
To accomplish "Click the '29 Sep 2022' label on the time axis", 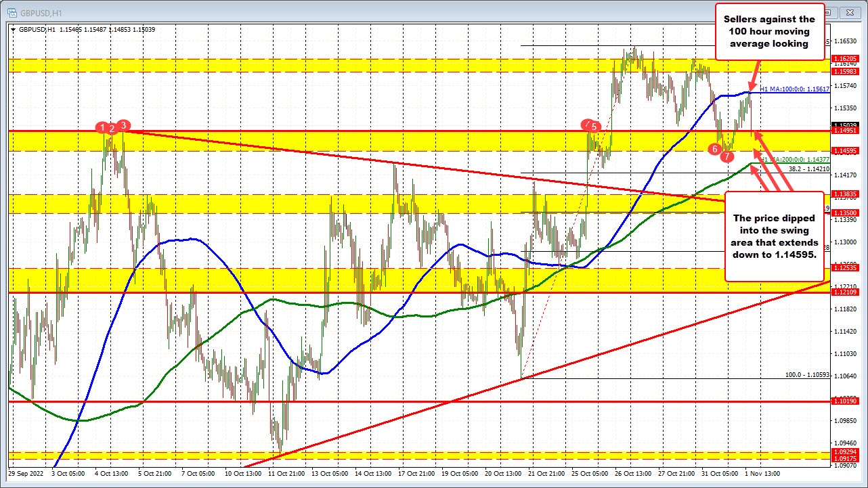I will tap(27, 474).
